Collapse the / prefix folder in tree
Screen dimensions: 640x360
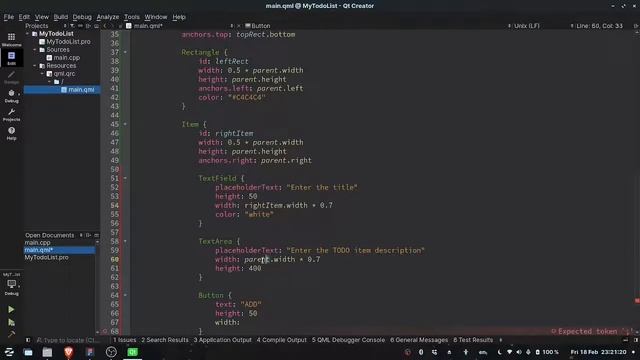pyautogui.click(x=49, y=82)
